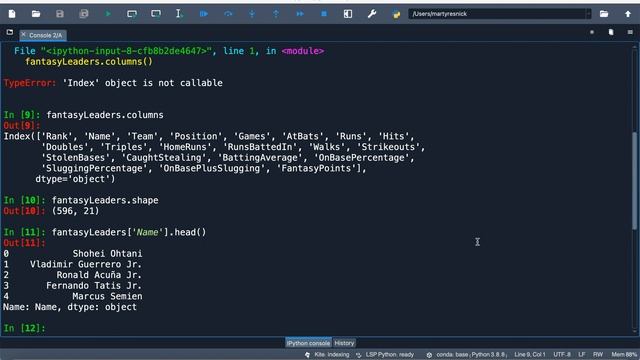Click LSP Python ready status
This screenshot has width=640, height=360.
point(385,355)
